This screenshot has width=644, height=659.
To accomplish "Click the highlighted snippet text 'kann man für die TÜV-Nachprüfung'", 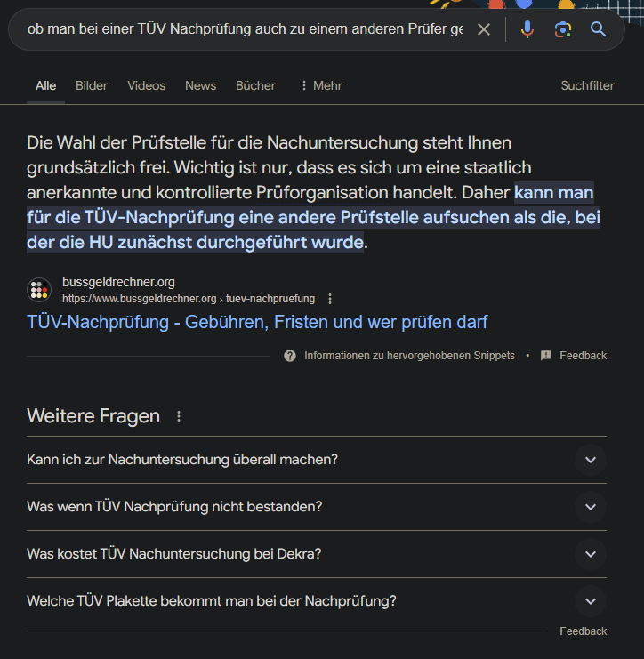I will (x=313, y=217).
